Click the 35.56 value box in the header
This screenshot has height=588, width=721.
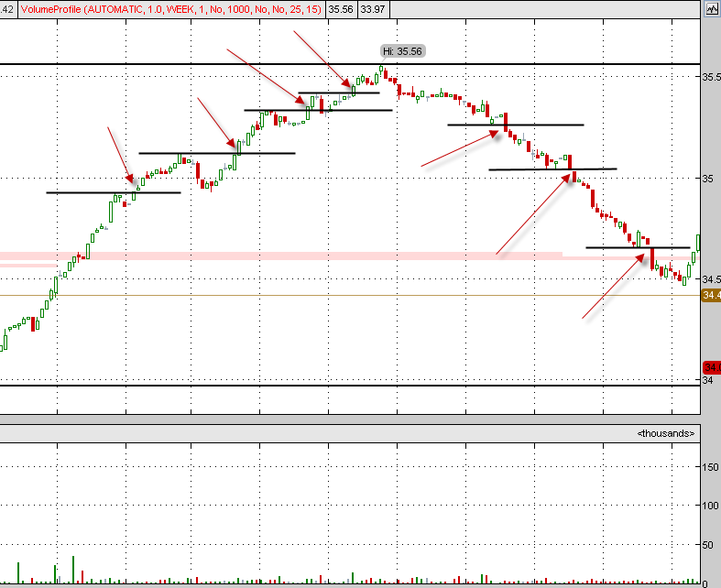point(341,9)
